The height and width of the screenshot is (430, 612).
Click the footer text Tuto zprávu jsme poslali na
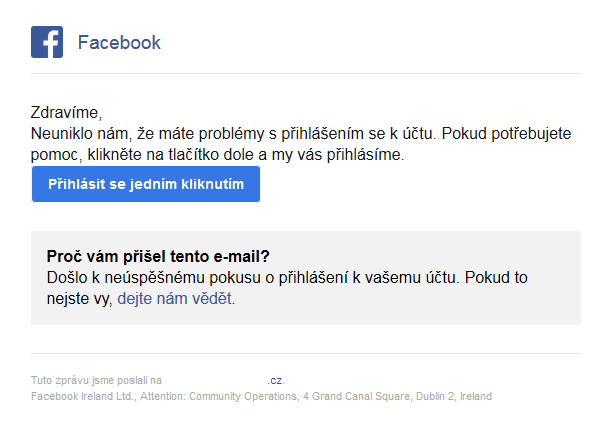tap(96, 381)
